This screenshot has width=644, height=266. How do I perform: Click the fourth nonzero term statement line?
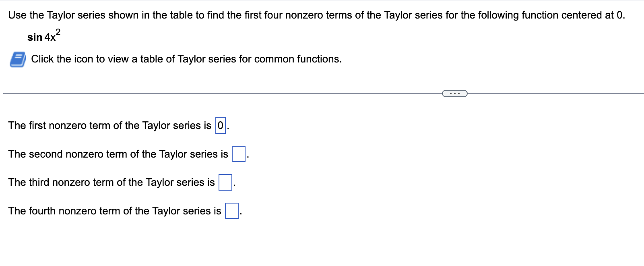115,210
